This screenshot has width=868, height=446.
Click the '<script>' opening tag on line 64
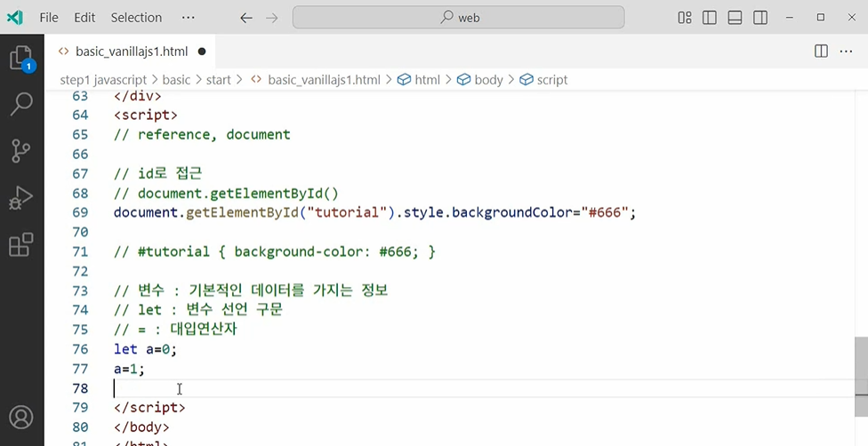pyautogui.click(x=146, y=115)
